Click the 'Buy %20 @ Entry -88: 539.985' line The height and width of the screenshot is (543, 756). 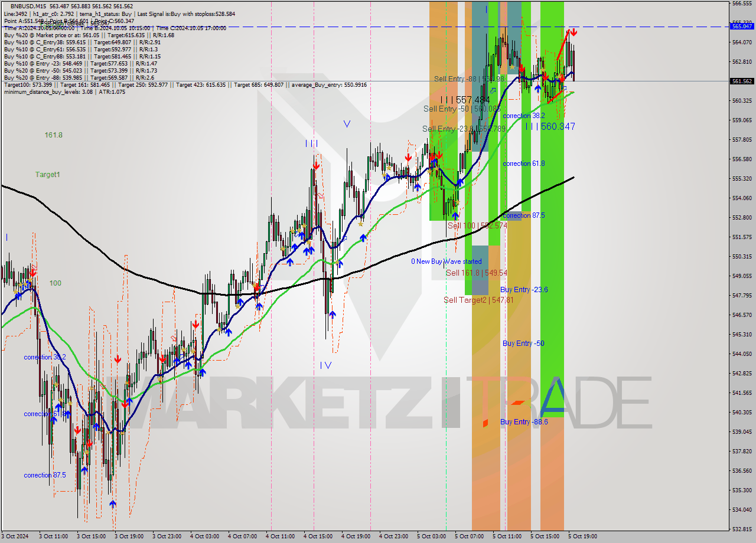coord(79,77)
